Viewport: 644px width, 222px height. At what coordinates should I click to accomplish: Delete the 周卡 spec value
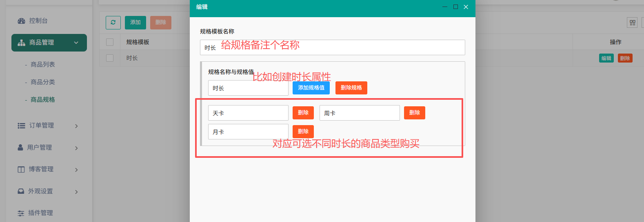click(x=414, y=113)
